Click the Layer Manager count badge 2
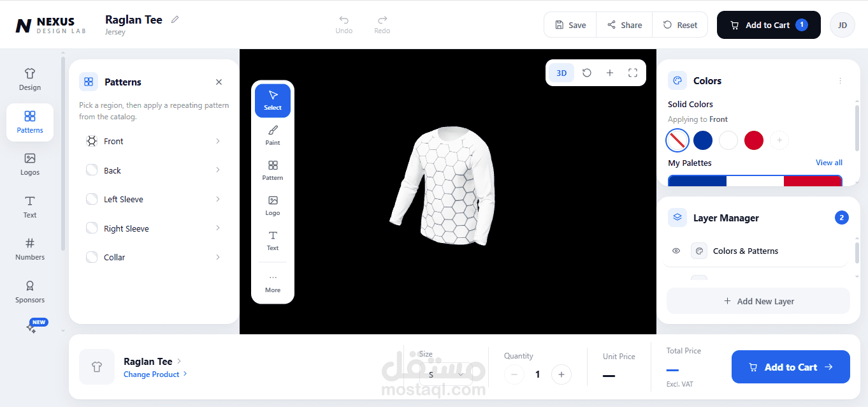This screenshot has height=407, width=868. (x=842, y=218)
